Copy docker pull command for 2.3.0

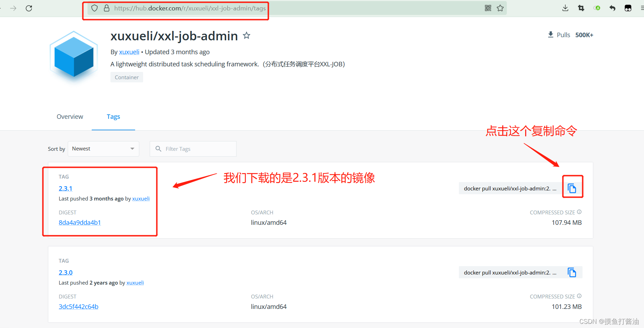[572, 272]
